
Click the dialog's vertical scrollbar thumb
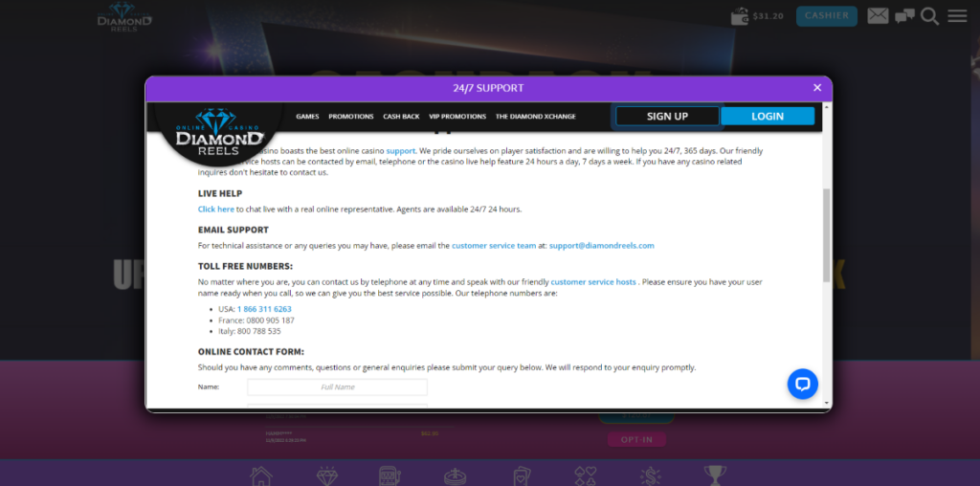[x=826, y=235]
